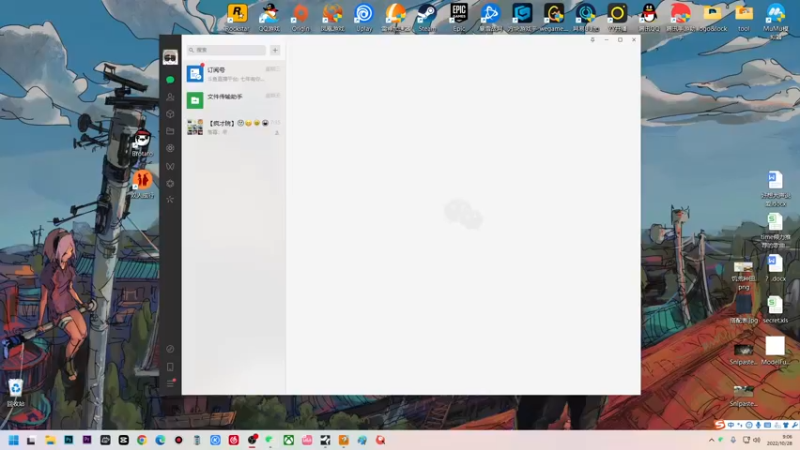Open the WeChat profile avatar
This screenshot has width=800, height=450.
(x=170, y=57)
